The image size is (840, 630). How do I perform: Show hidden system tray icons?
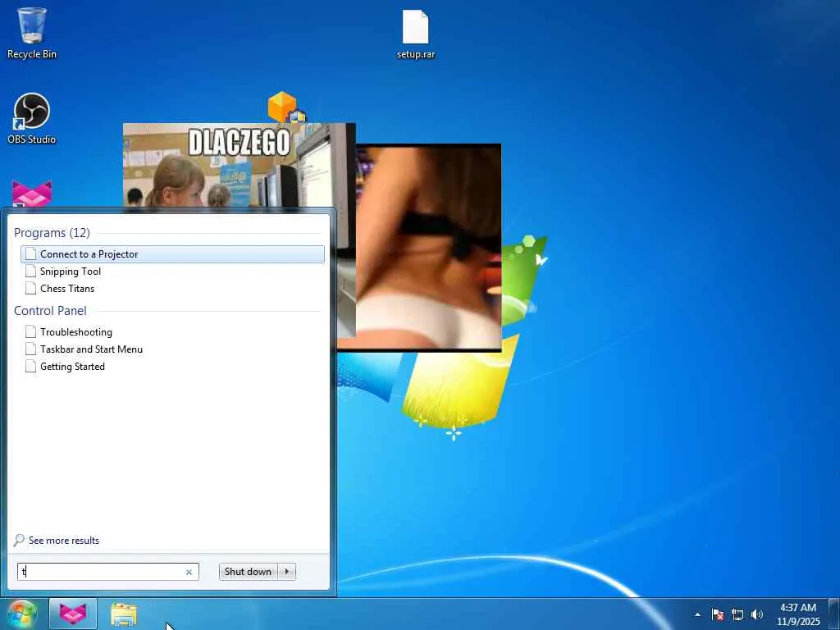point(697,614)
